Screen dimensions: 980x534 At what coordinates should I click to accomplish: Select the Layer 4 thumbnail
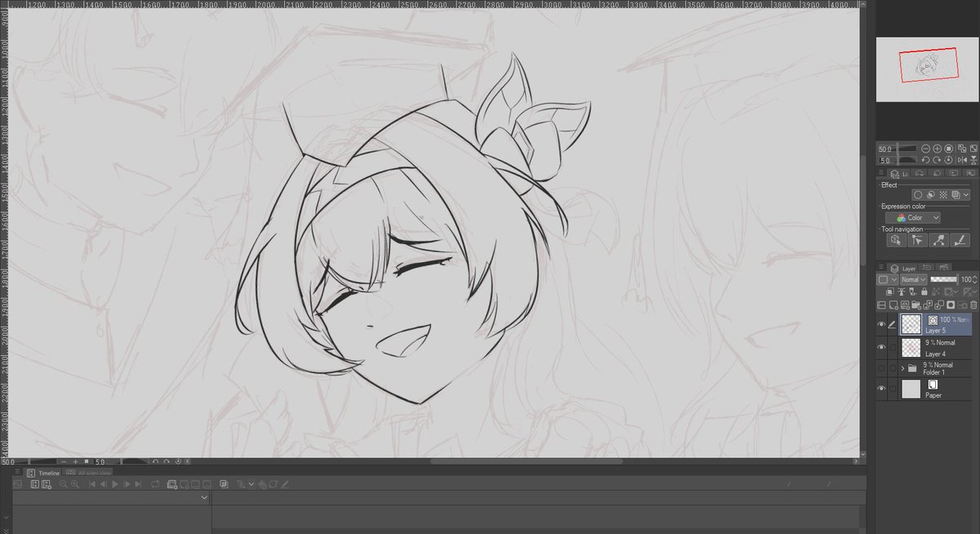pos(911,347)
